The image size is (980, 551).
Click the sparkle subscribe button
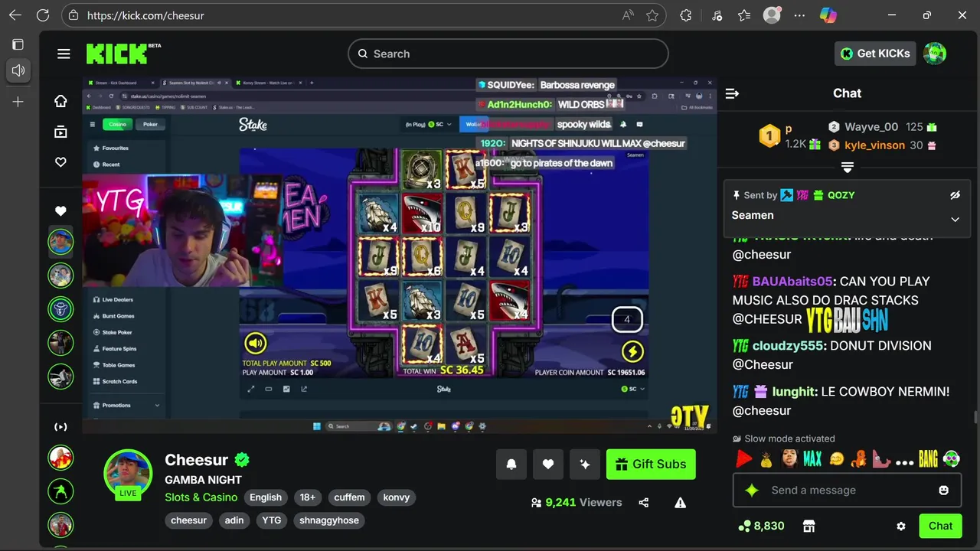coord(585,464)
